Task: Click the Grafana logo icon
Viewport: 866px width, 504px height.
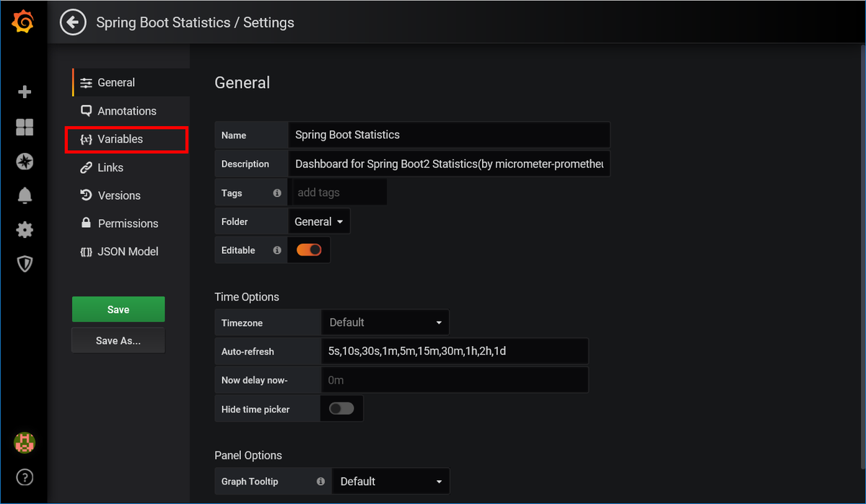Action: point(24,22)
